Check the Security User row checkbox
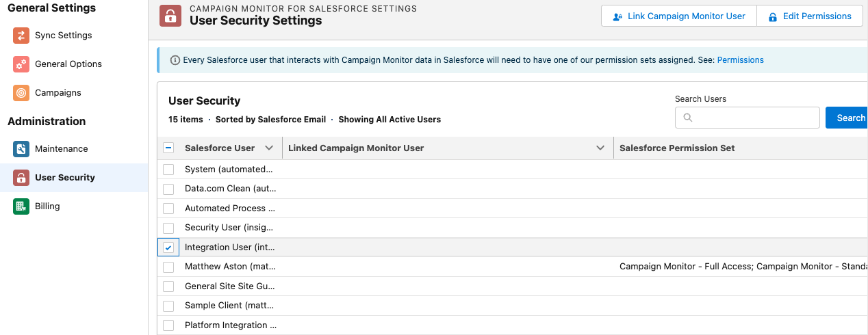 coord(168,228)
